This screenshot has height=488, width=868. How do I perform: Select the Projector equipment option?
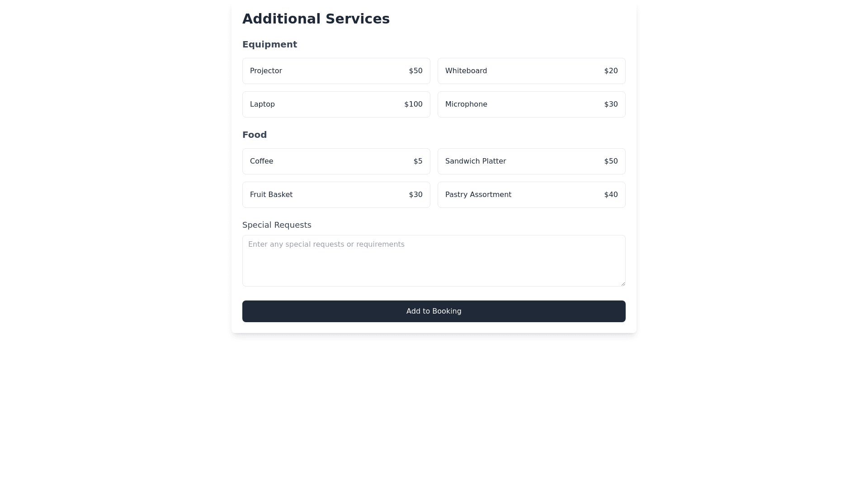(336, 71)
